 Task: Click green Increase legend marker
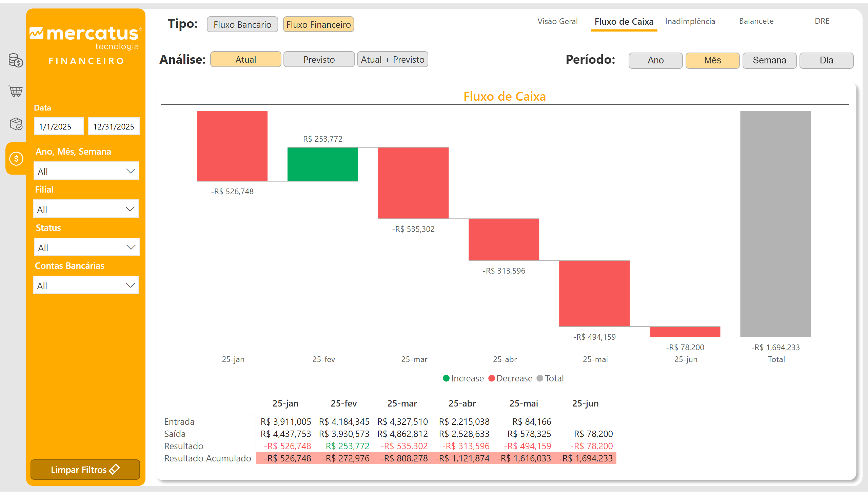pyautogui.click(x=446, y=378)
